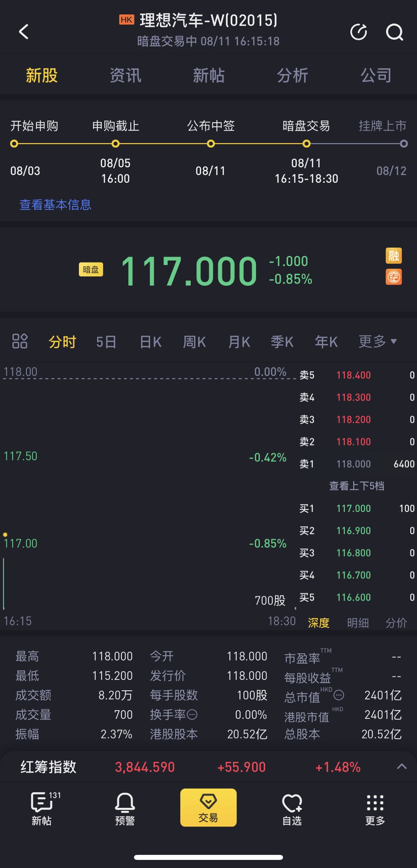Switch to the 公司 tab
The height and width of the screenshot is (868, 417).
(376, 75)
